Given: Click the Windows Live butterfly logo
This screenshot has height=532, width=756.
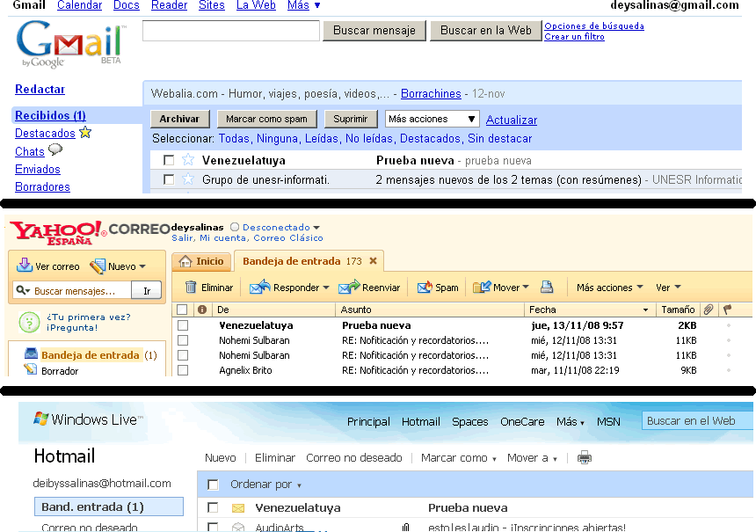Looking at the screenshot, I should coord(41,419).
